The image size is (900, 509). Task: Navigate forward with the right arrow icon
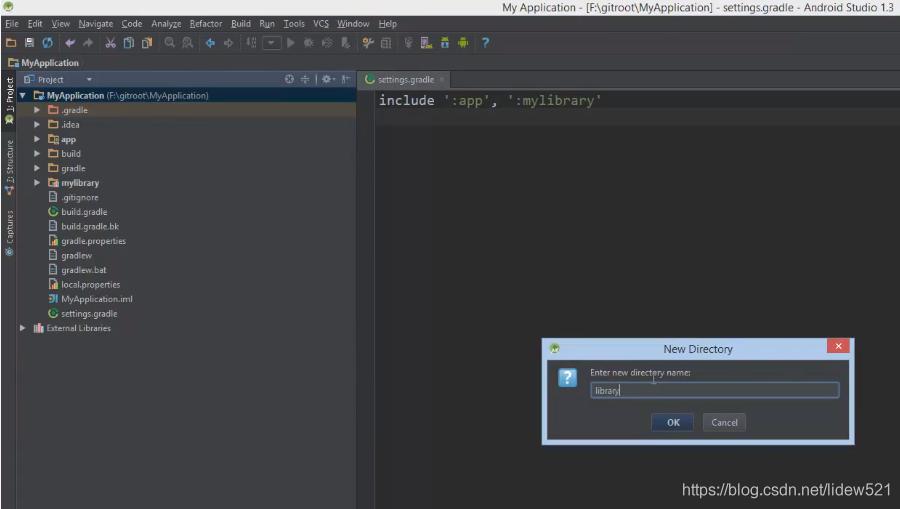[x=228, y=43]
